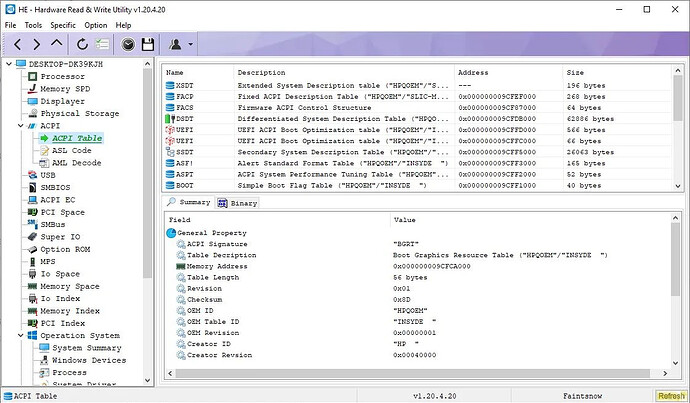Select the BOOT table row
The image size is (690, 403).
pos(417,186)
